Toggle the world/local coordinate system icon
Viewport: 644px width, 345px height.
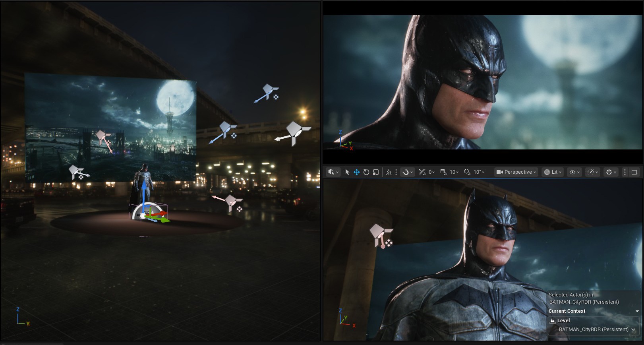point(389,172)
